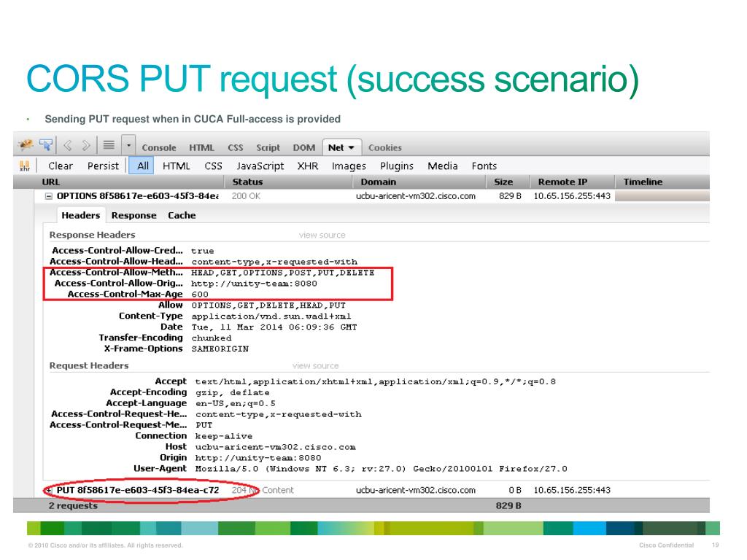The width and height of the screenshot is (747, 560).
Task: Open the Response sub-tab
Action: (x=134, y=215)
